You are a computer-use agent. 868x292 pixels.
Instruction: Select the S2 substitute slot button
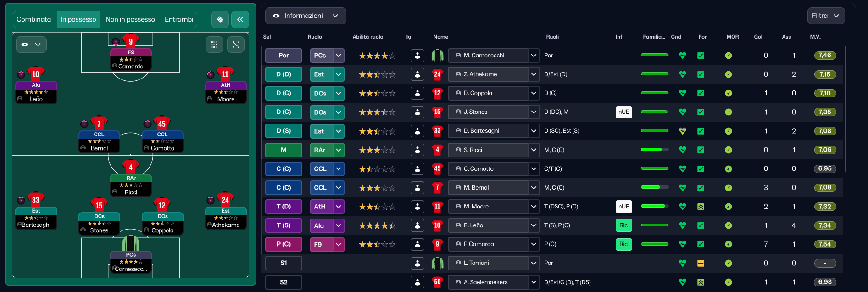284,282
